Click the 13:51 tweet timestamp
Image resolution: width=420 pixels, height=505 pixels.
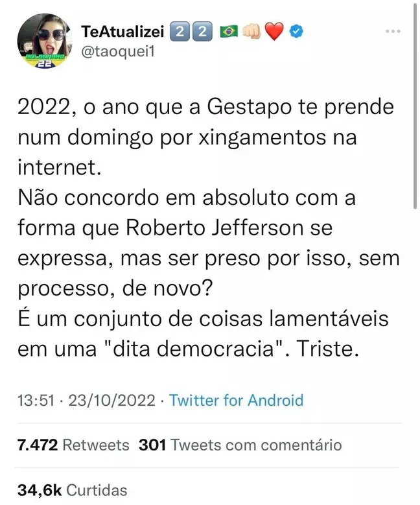(x=34, y=400)
